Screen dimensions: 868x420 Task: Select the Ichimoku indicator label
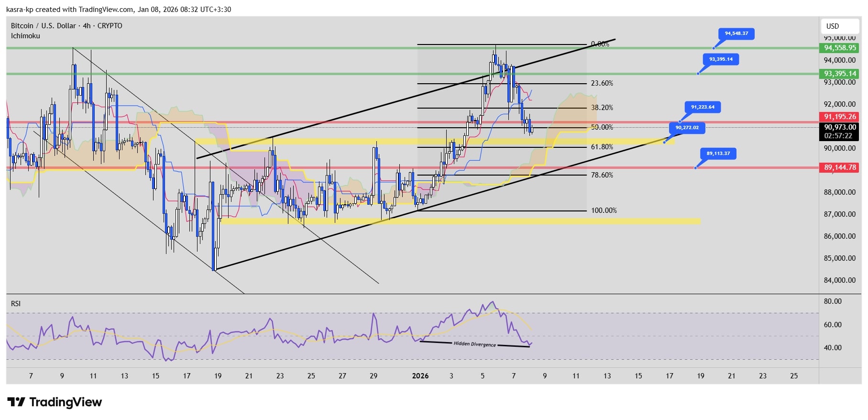point(25,36)
